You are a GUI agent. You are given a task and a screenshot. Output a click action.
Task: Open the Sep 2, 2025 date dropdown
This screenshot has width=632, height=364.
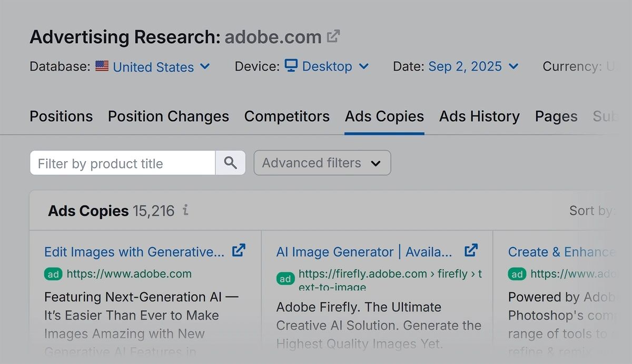point(473,66)
